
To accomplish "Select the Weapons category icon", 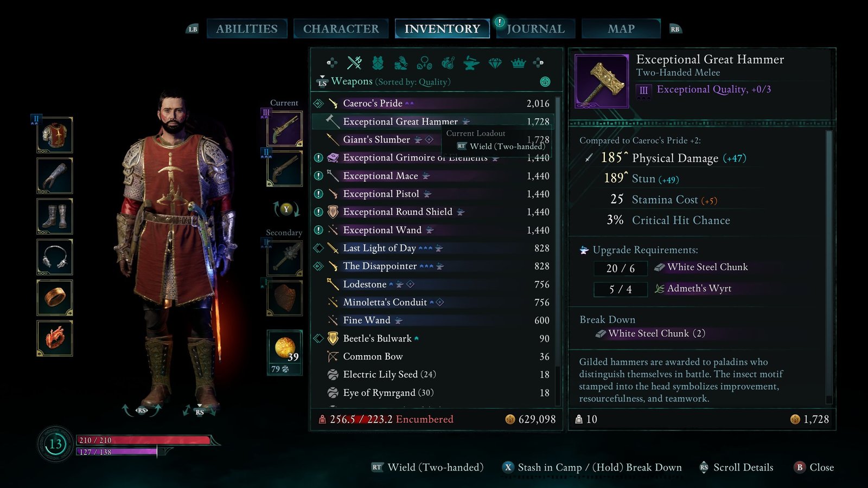I will 354,63.
